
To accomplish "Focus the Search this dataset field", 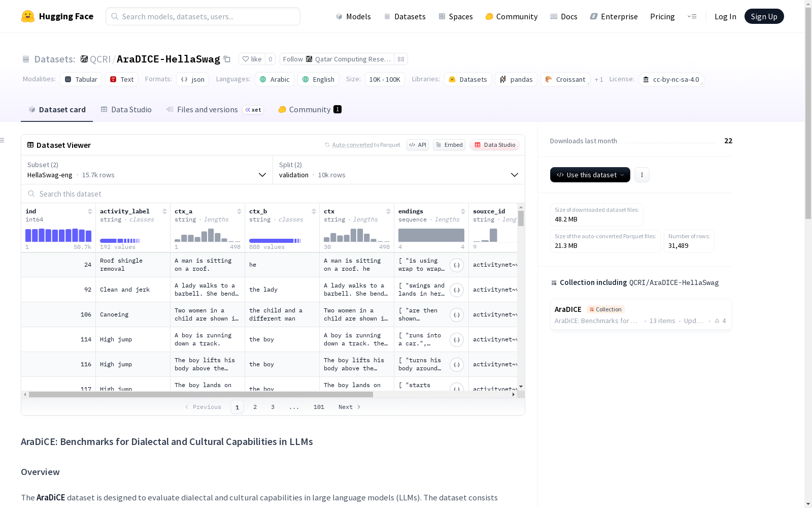I will tap(273, 194).
